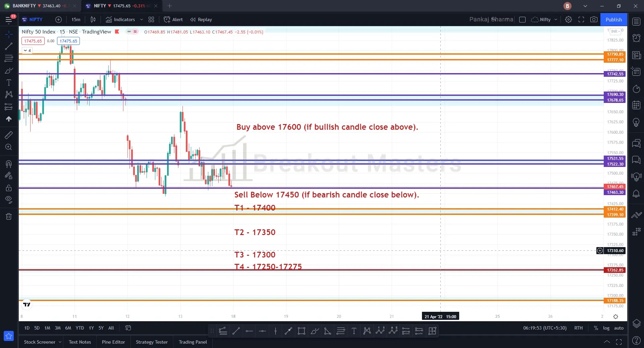Hide all drawings with eye icon
This screenshot has width=644, height=348.
9,200
